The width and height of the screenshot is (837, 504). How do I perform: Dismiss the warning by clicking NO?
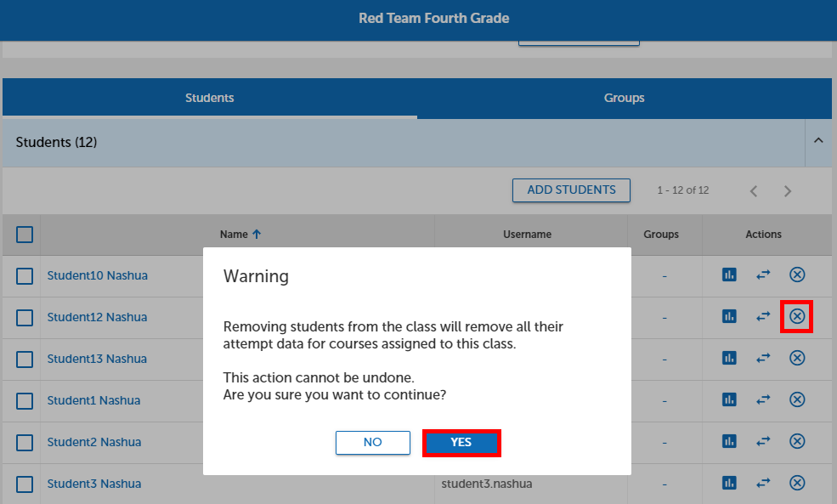pyautogui.click(x=372, y=442)
